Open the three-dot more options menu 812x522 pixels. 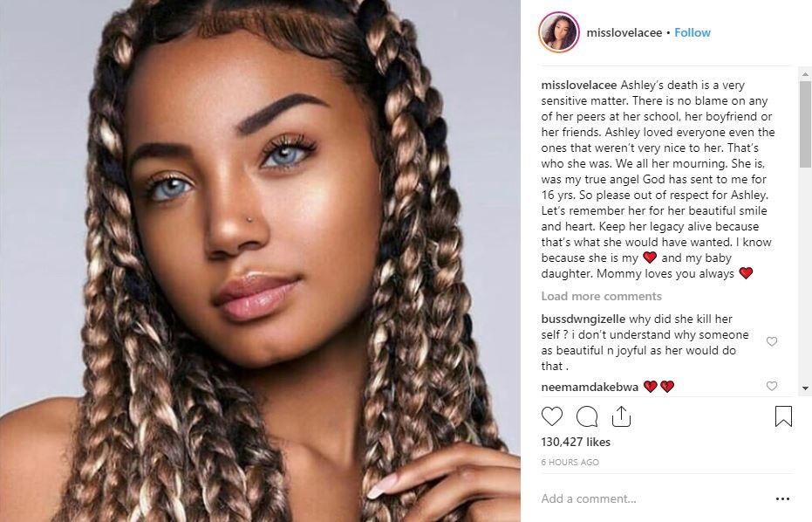[x=782, y=498]
